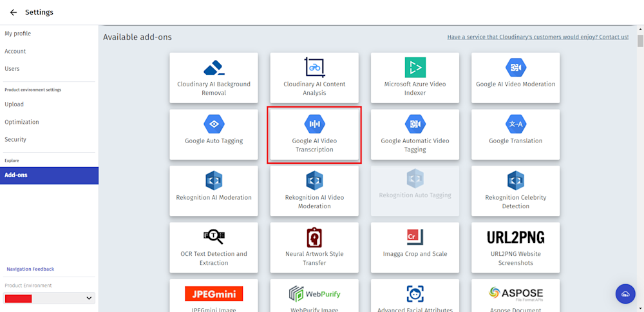Open the Product Environment dropdown
This screenshot has height=312, width=644.
pos(49,298)
